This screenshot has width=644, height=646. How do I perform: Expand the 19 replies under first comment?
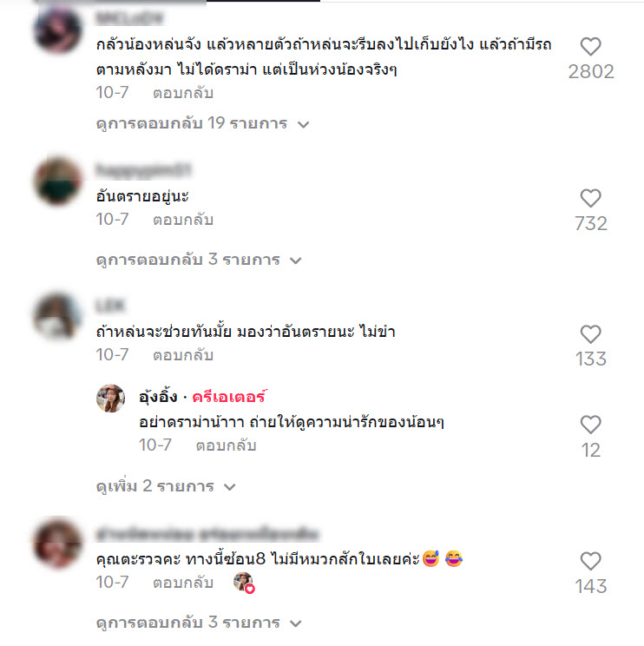tap(202, 123)
